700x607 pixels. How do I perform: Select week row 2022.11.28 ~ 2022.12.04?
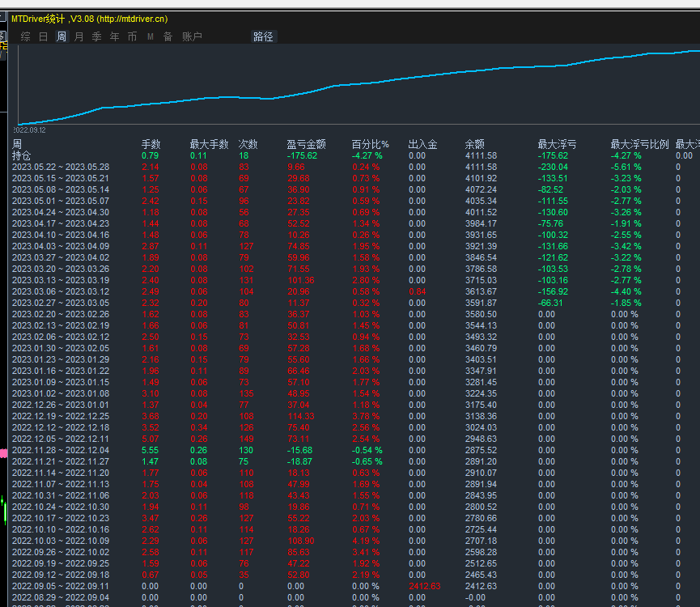coord(60,450)
